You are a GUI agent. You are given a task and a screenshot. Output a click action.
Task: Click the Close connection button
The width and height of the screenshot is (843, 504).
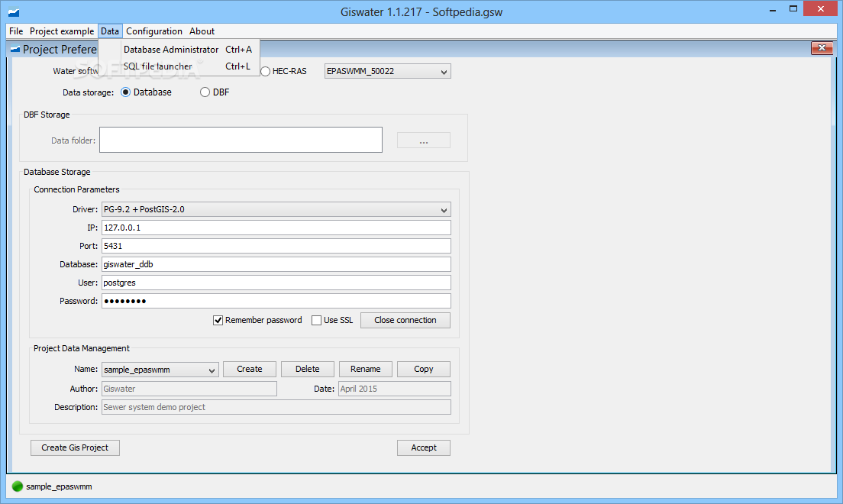point(405,320)
